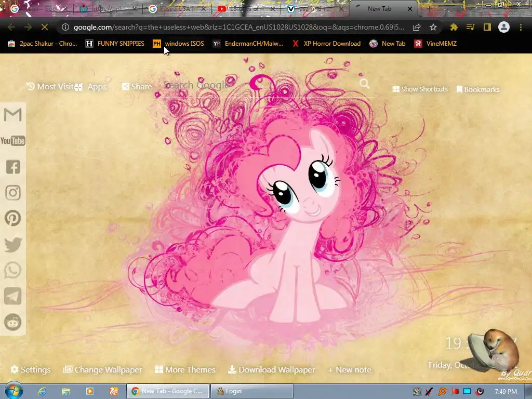
Task: Click the hamster cursor image on the desktop
Action: coord(494,351)
